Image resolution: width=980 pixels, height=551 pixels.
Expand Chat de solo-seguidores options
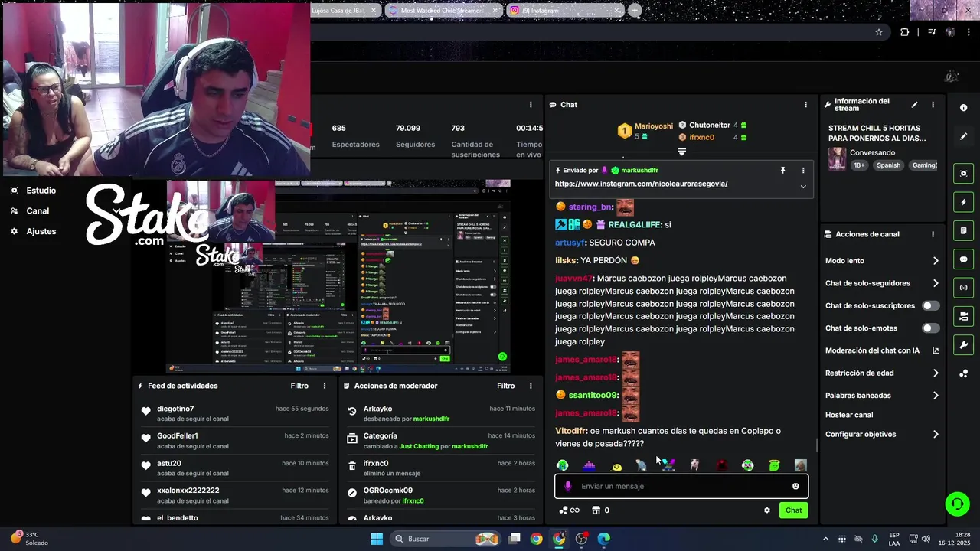[x=936, y=283]
